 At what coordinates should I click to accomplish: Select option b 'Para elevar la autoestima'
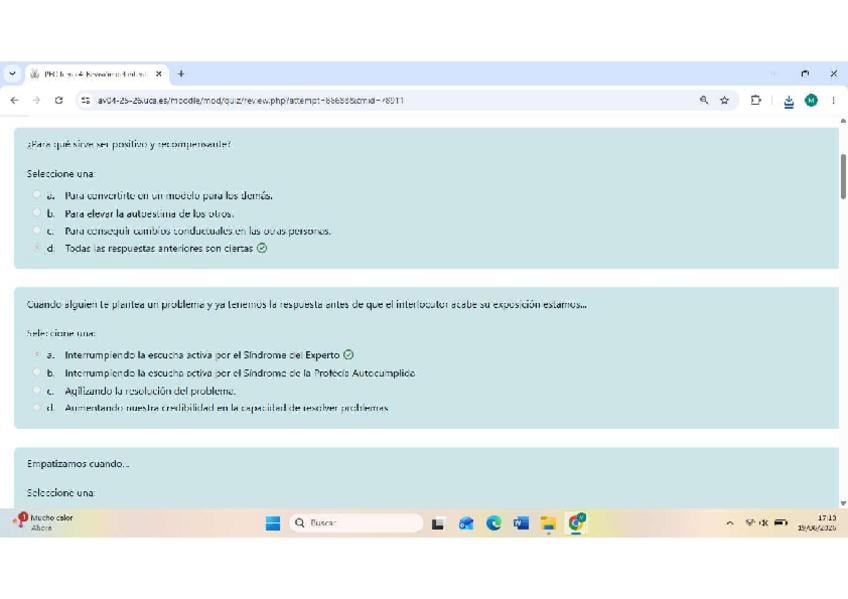[37, 212]
